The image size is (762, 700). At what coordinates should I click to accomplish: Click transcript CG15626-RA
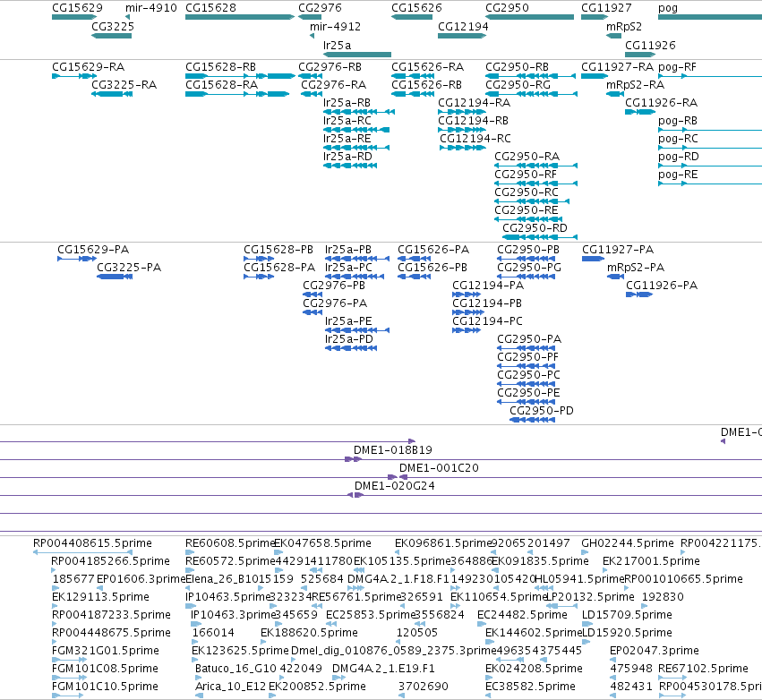[x=428, y=66]
